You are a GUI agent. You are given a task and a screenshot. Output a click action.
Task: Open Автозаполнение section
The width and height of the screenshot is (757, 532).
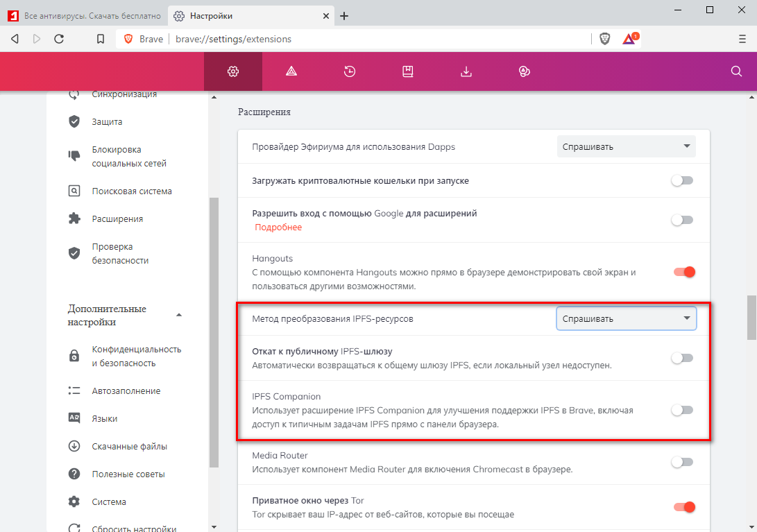tap(126, 391)
